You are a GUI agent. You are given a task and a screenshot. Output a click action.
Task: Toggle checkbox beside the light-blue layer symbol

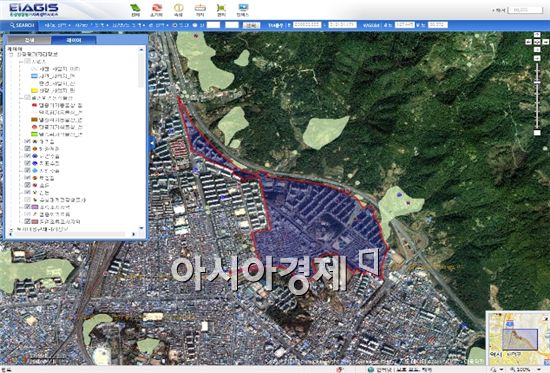click(27, 171)
